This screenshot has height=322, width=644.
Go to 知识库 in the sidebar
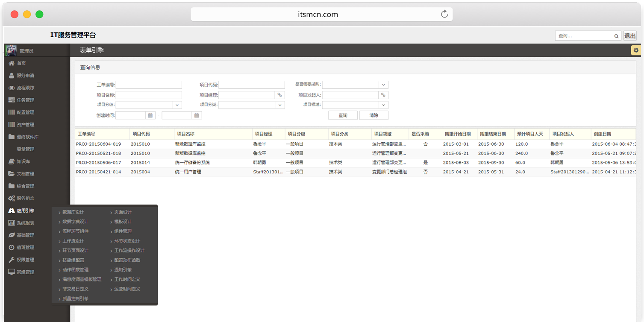(23, 162)
